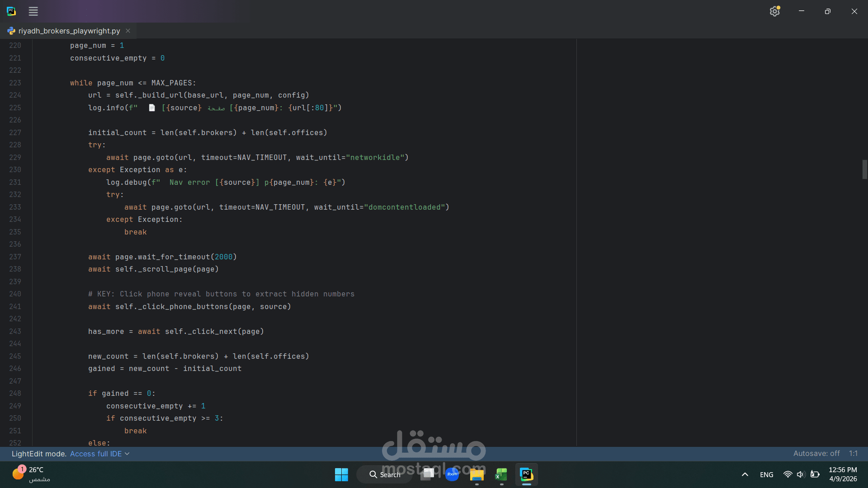Viewport: 868px width, 488px height.
Task: Expand the Access full IDE dropdown arrow
Action: 127,454
